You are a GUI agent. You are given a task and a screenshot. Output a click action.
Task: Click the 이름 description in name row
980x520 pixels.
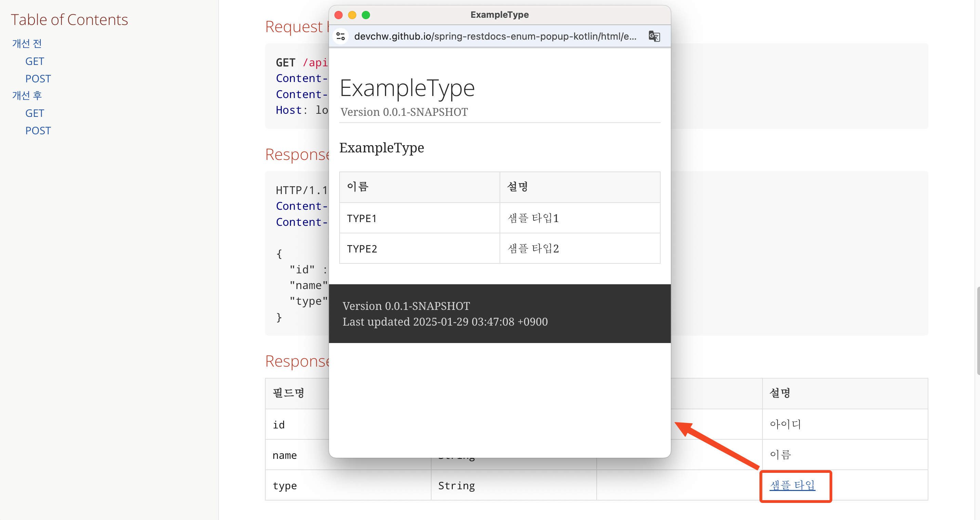point(845,455)
